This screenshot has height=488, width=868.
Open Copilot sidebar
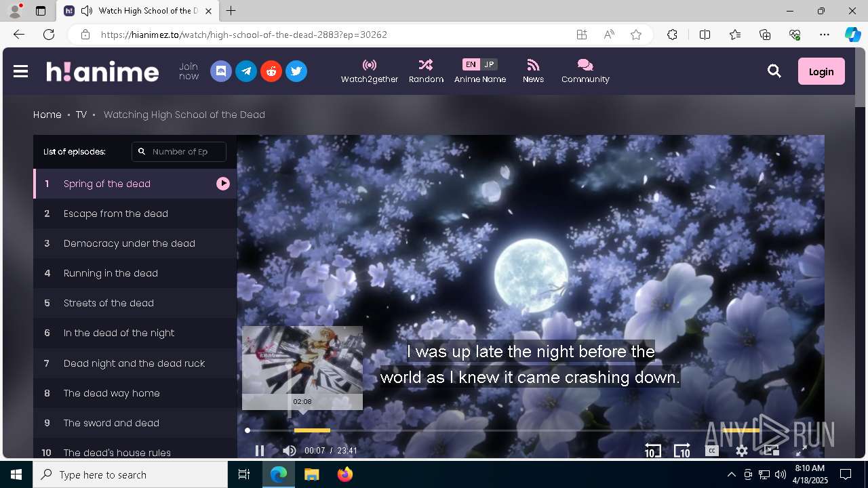852,35
